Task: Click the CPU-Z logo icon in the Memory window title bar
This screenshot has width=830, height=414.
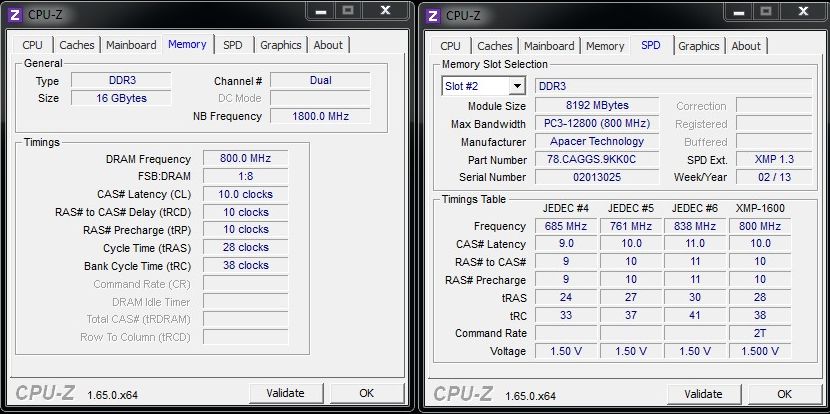Action: (x=14, y=15)
